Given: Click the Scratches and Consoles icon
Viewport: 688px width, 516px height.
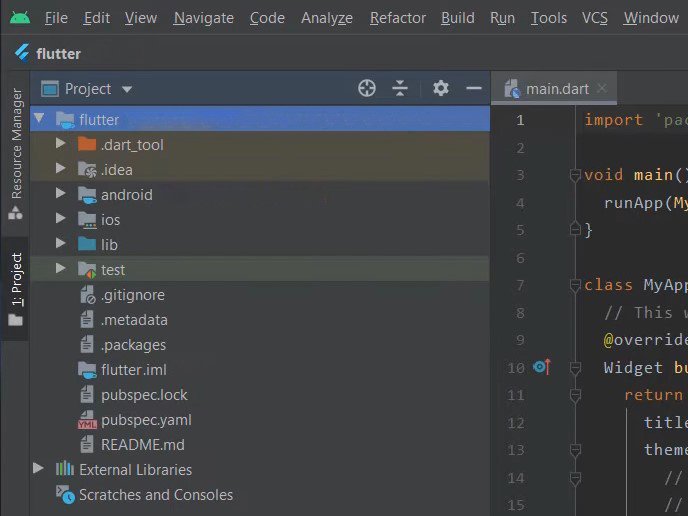Looking at the screenshot, I should point(65,494).
